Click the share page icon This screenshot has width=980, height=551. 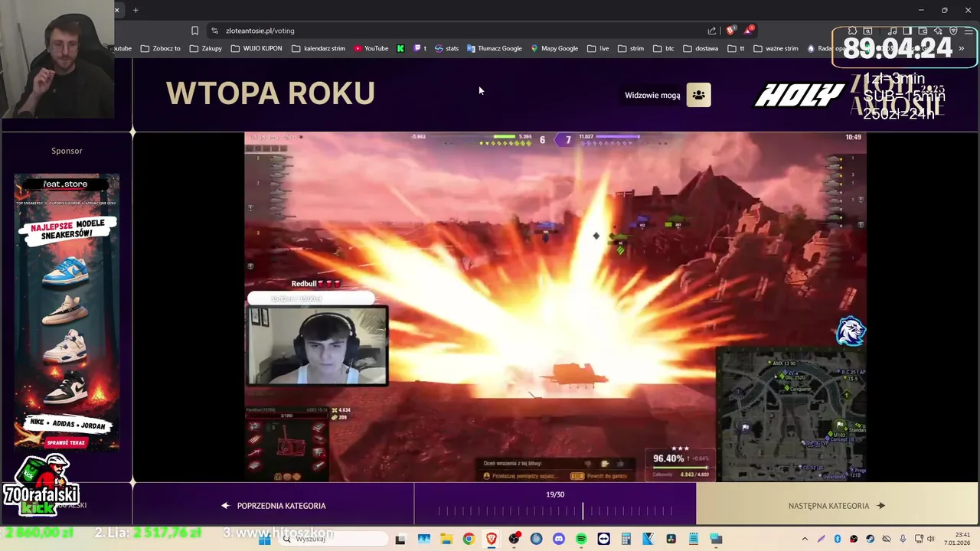pos(712,31)
